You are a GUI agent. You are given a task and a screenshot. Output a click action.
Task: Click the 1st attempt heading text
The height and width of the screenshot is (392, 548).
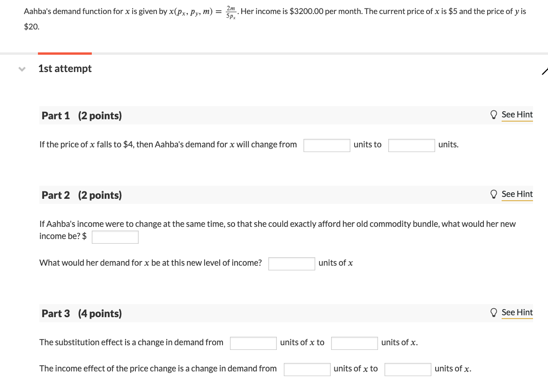click(x=65, y=68)
